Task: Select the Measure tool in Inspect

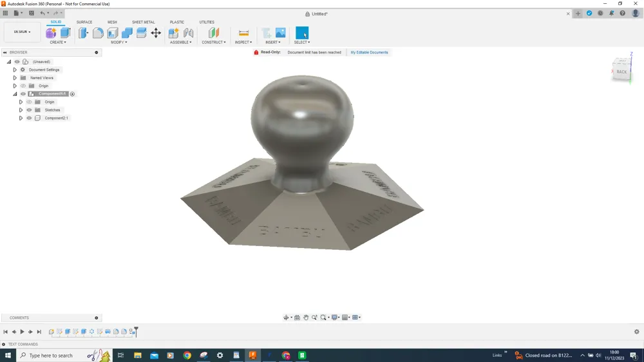Action: point(243,33)
